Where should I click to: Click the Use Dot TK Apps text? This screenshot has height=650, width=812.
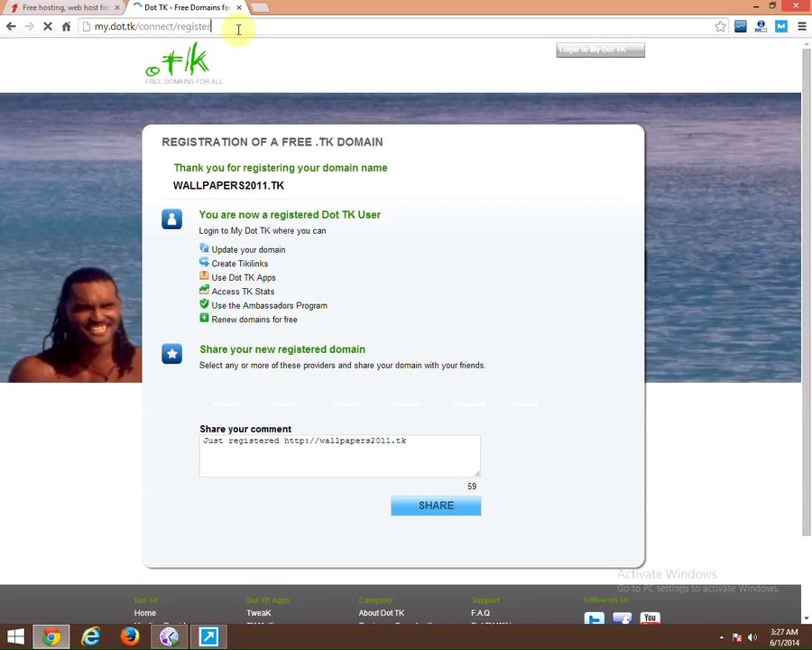pyautogui.click(x=244, y=277)
